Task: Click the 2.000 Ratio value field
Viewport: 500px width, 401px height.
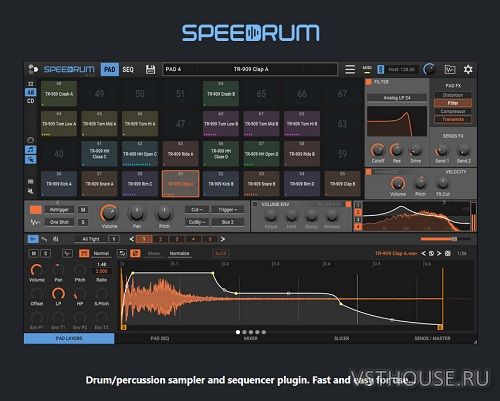Action: pos(101,271)
